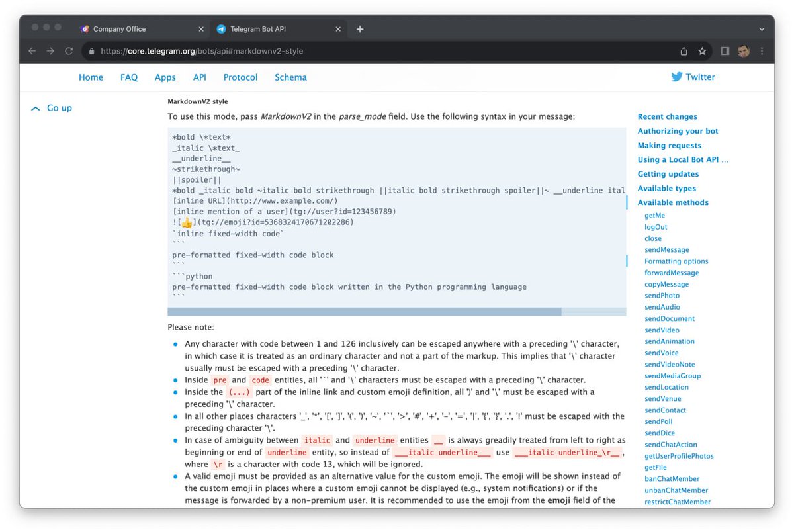This screenshot has height=532, width=794.
Task: Jump to Making requests section
Action: [x=670, y=146]
